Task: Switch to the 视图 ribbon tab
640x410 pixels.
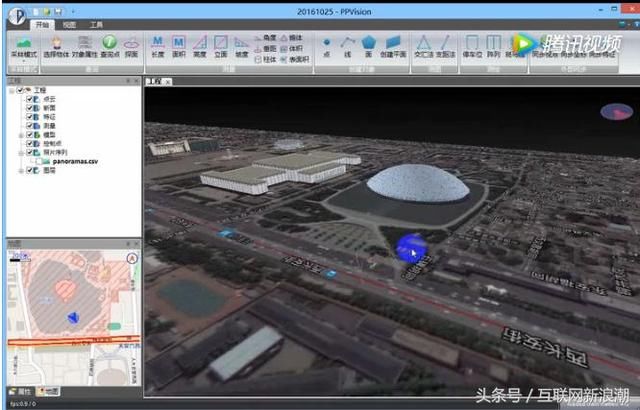Action: 69,23
